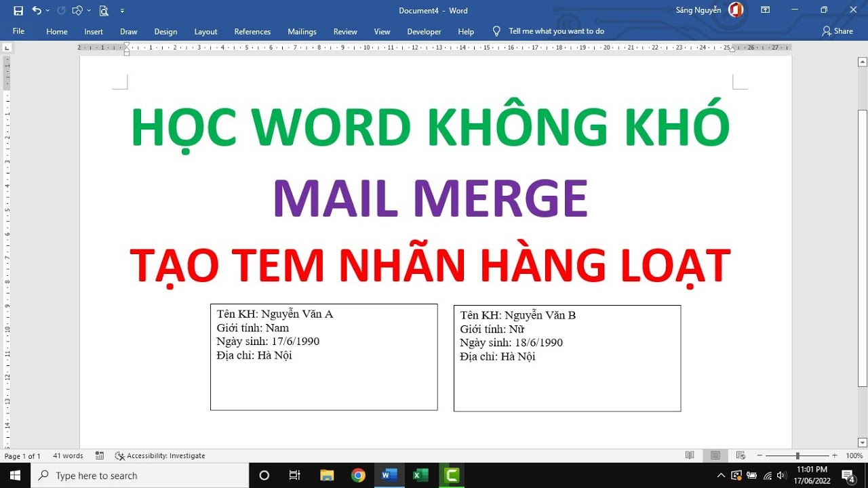Viewport: 868px width, 488px height.
Task: Click the vertical scrollbar down arrow
Action: point(862,442)
